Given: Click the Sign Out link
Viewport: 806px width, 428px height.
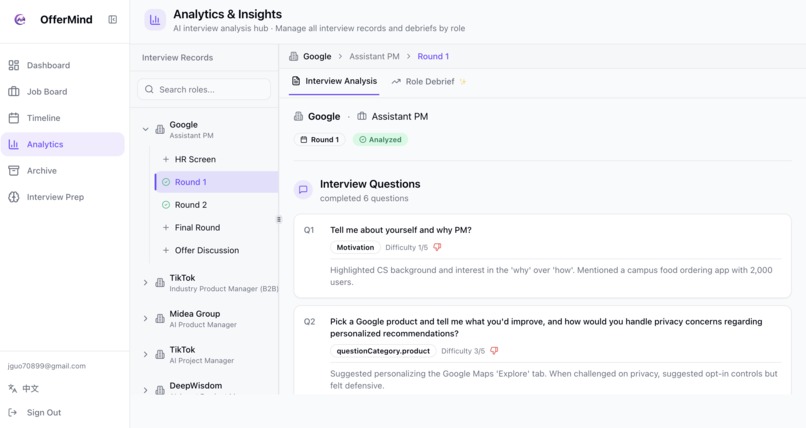Looking at the screenshot, I should (x=44, y=412).
